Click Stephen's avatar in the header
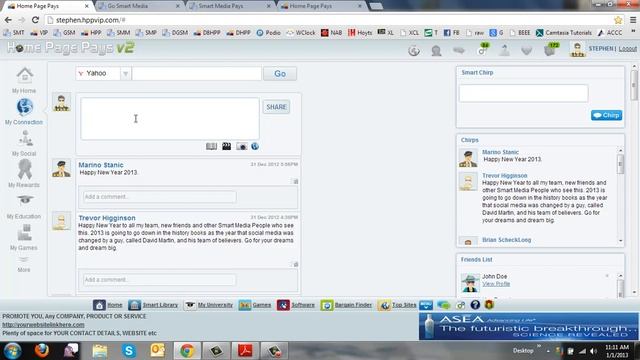The width and height of the screenshot is (640, 360). (577, 49)
